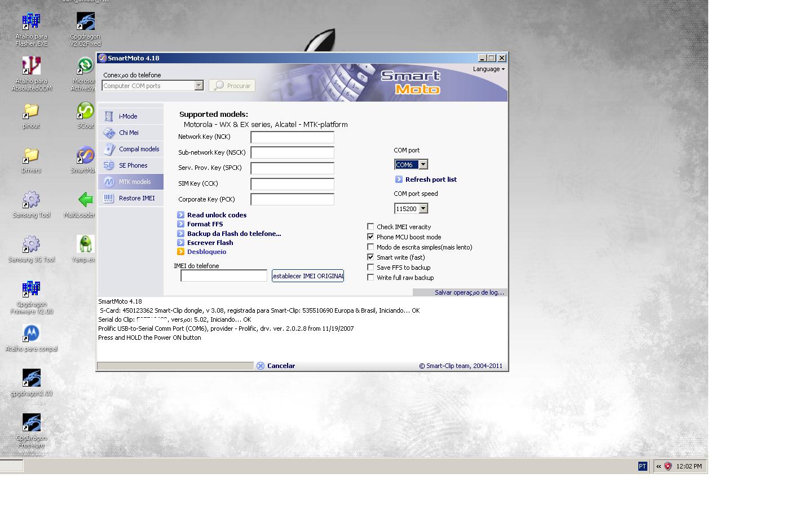Screen dimensions: 812x508
Task: Disable Phone MCU boost mode checkbox
Action: click(x=370, y=237)
